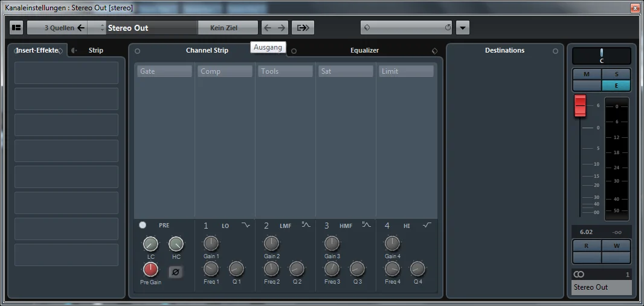This screenshot has width=644, height=306.
Task: Click the Ausgang output chain icon
Action: [x=303, y=28]
